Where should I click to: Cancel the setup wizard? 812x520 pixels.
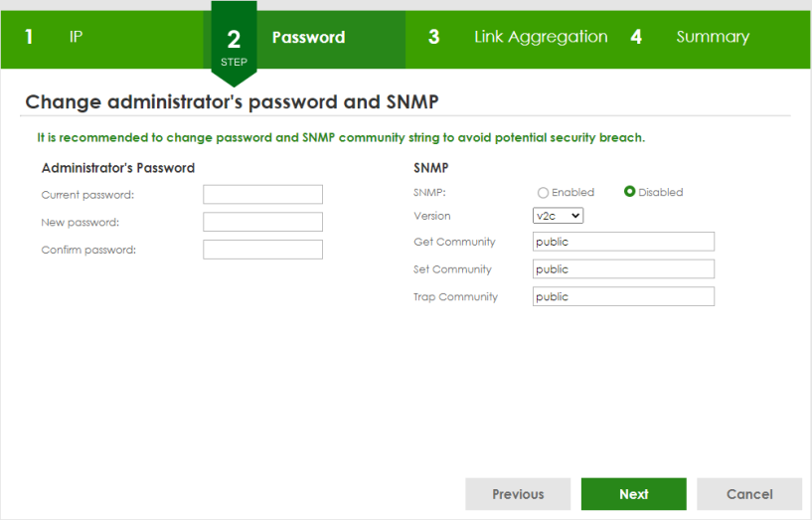(x=749, y=494)
